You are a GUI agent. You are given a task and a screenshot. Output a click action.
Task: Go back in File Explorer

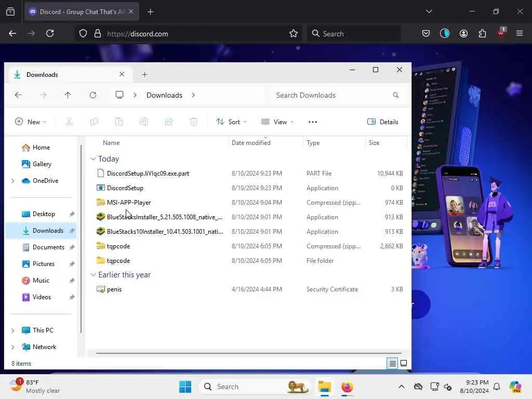(18, 95)
